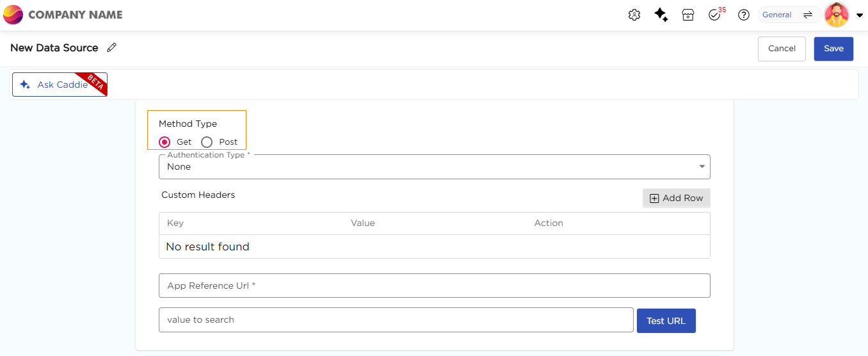Open the admin settings gear icon

[634, 15]
